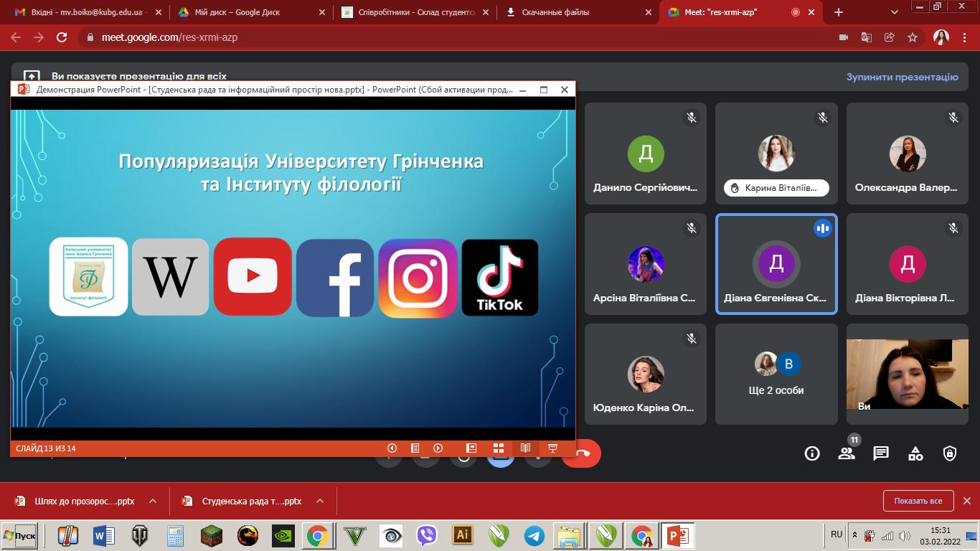The image size is (980, 551).
Task: Show the participants list icon with badge 11
Action: 847,453
